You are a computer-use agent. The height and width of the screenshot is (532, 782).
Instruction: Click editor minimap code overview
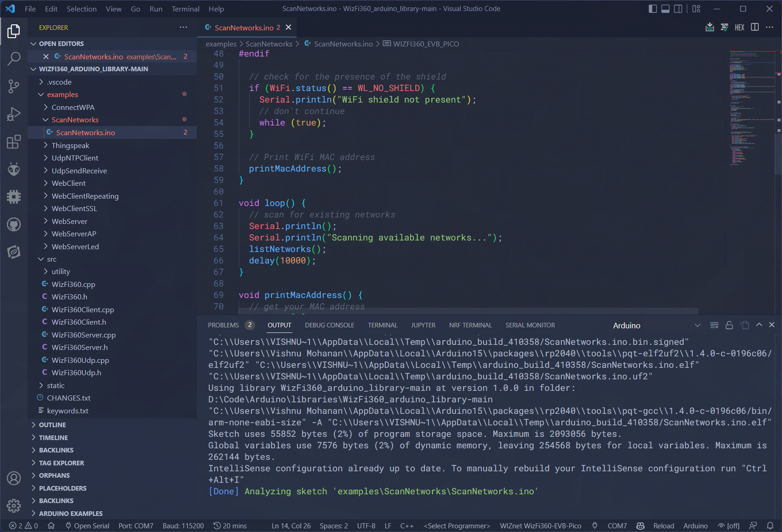pos(752,108)
